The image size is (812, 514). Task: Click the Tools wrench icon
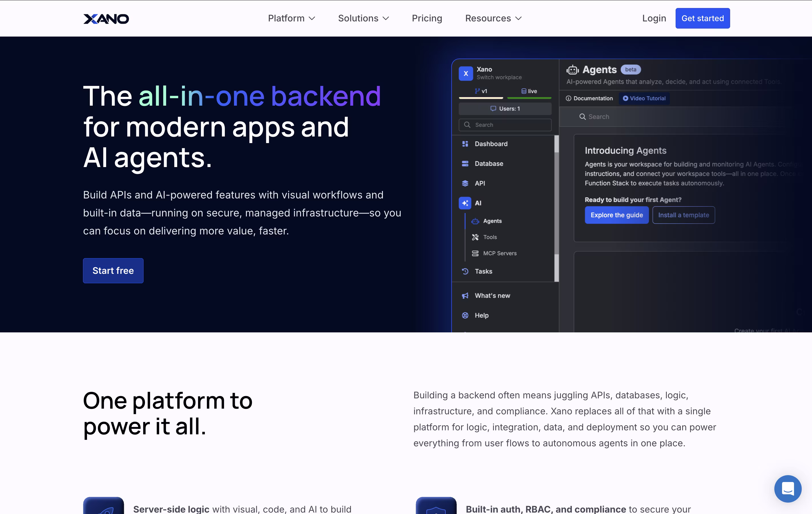point(475,237)
